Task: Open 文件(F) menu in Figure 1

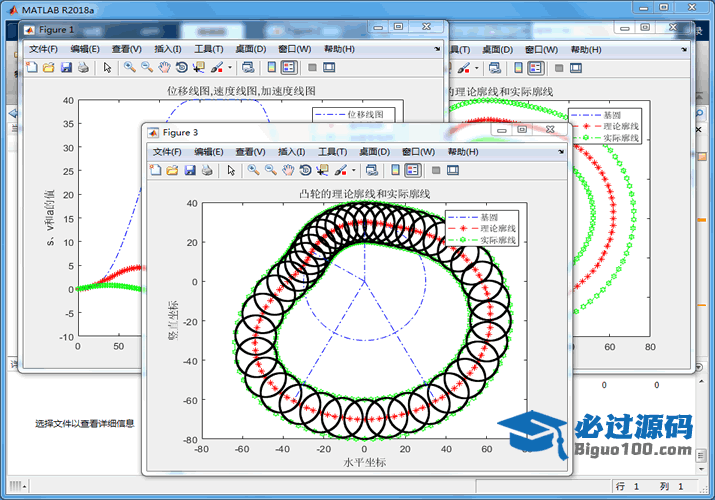Action: click(x=43, y=49)
